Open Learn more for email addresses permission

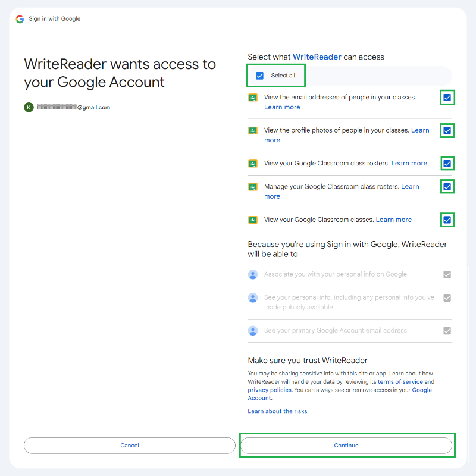[282, 107]
